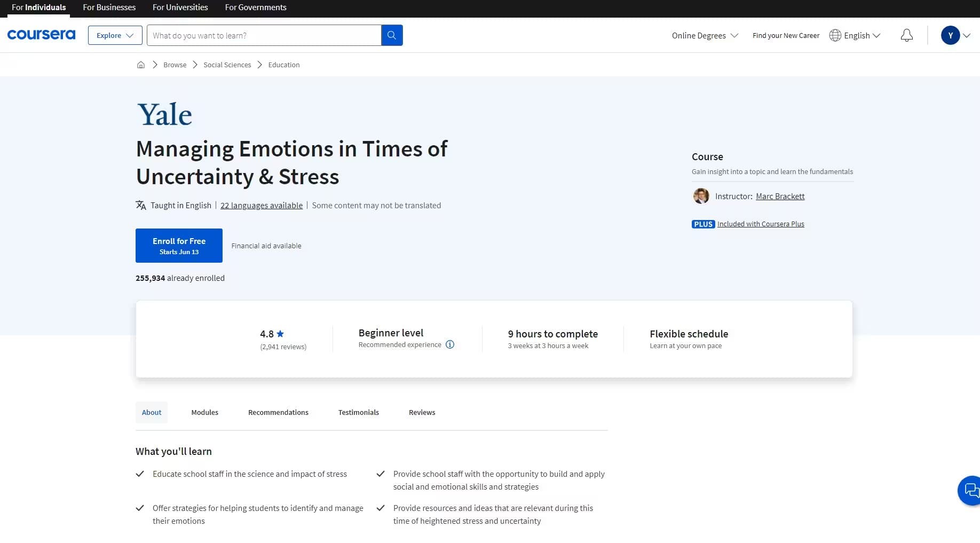Switch to For Governments
980x543 pixels.
tap(256, 7)
